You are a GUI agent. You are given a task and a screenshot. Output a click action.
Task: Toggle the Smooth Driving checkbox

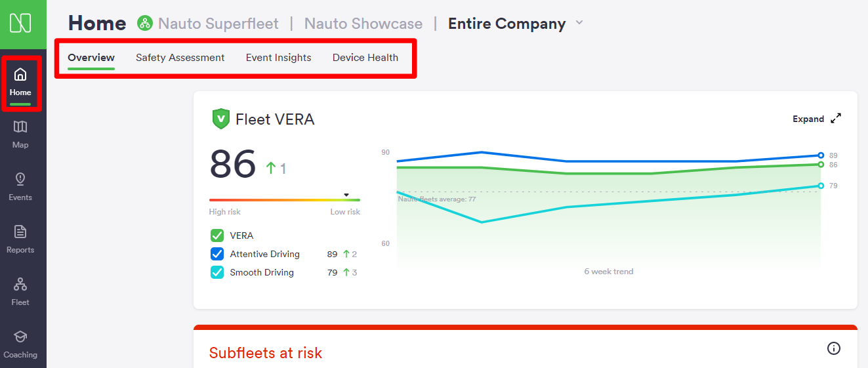[x=217, y=272]
